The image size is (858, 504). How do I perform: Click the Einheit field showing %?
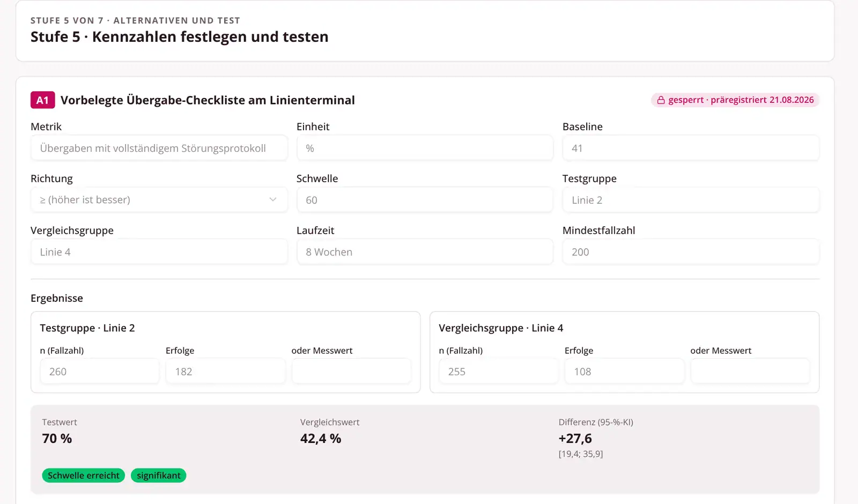pyautogui.click(x=425, y=148)
